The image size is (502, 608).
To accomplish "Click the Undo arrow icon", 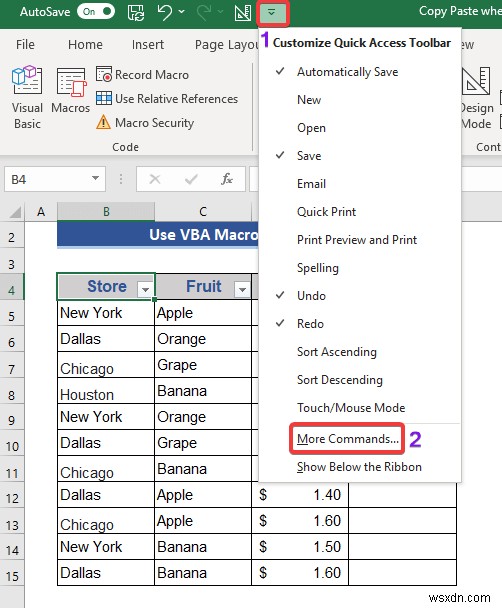I will point(165,12).
